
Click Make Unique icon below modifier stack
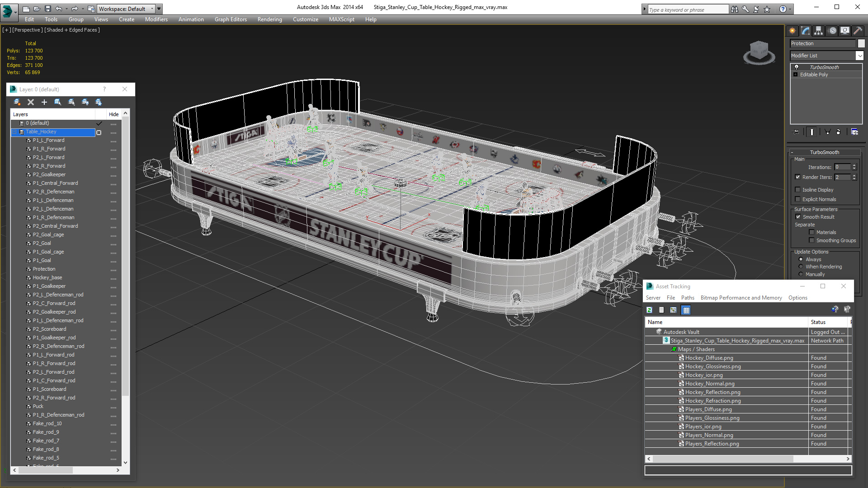[827, 132]
